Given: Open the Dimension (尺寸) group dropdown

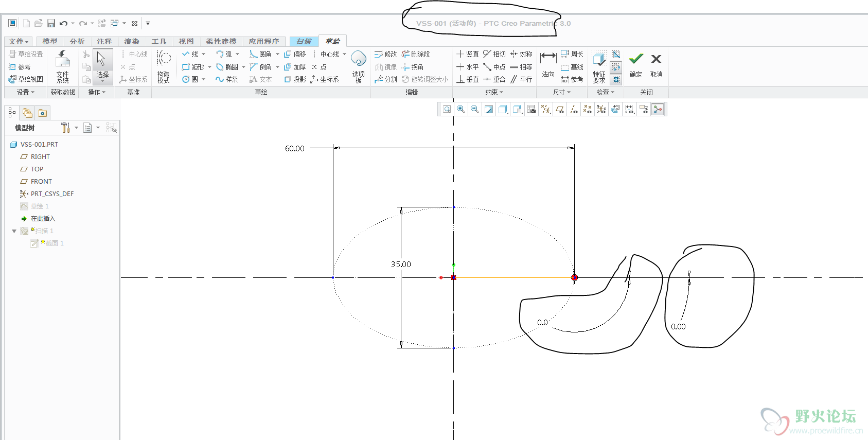Looking at the screenshot, I should click(562, 92).
